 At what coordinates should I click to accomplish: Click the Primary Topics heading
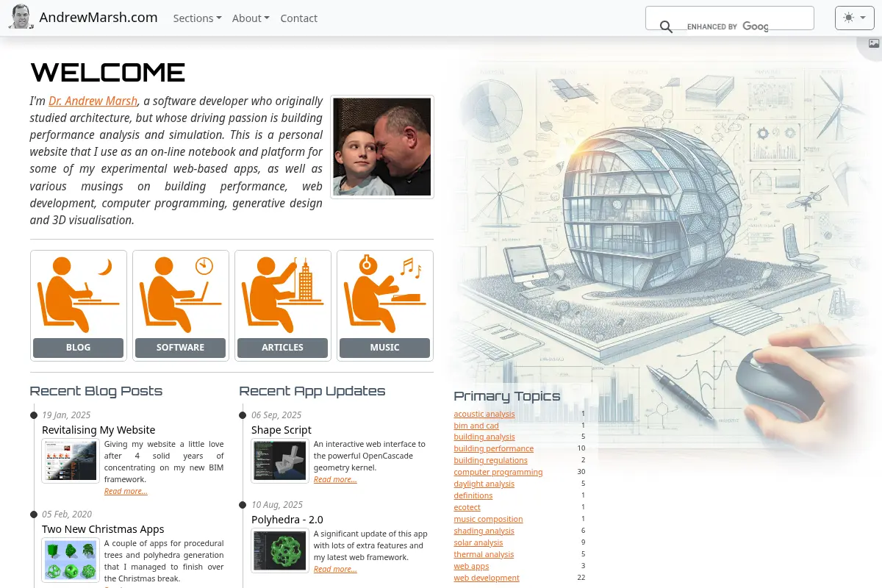pyautogui.click(x=507, y=396)
